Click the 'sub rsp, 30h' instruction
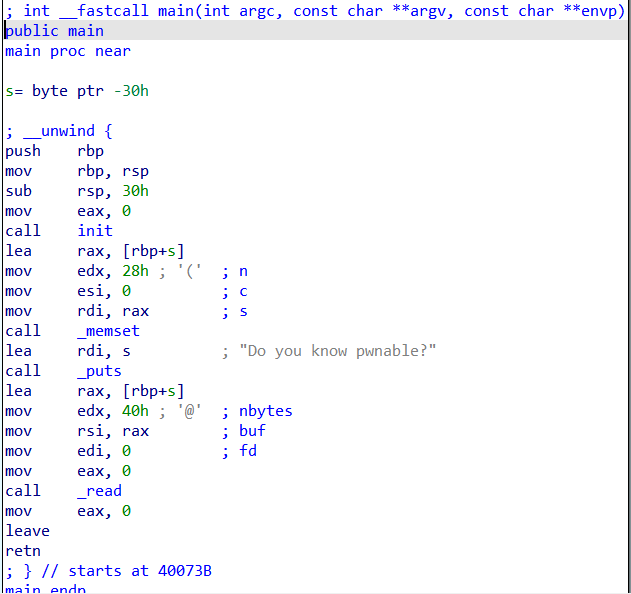The width and height of the screenshot is (631, 594). (77, 191)
